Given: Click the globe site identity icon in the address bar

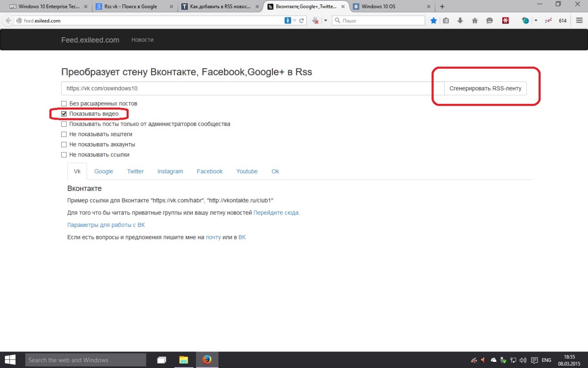Looking at the screenshot, I should tap(19, 21).
